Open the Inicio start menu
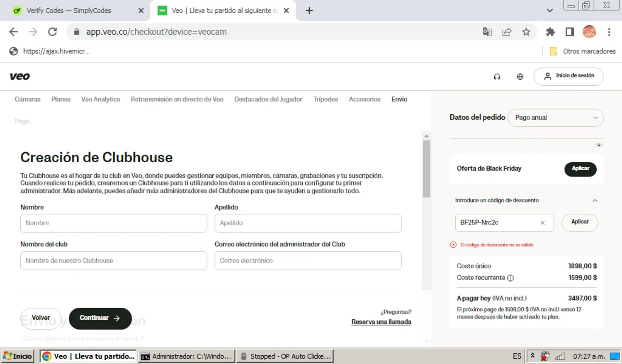Image resolution: width=622 pixels, height=364 pixels. click(17, 356)
